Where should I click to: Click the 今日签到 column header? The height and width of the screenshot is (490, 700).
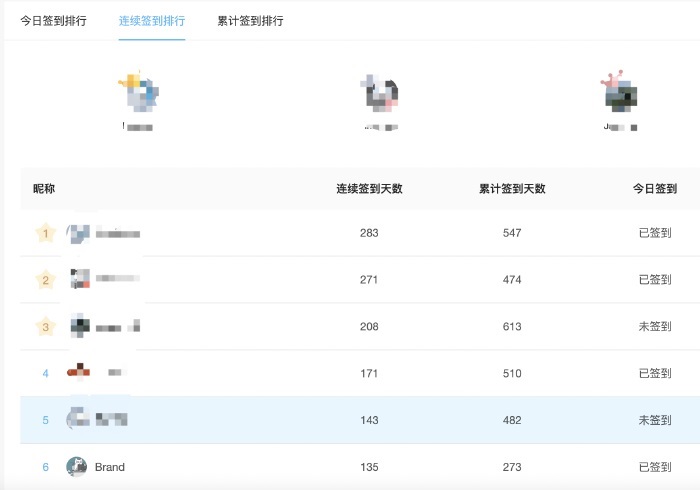(x=655, y=189)
